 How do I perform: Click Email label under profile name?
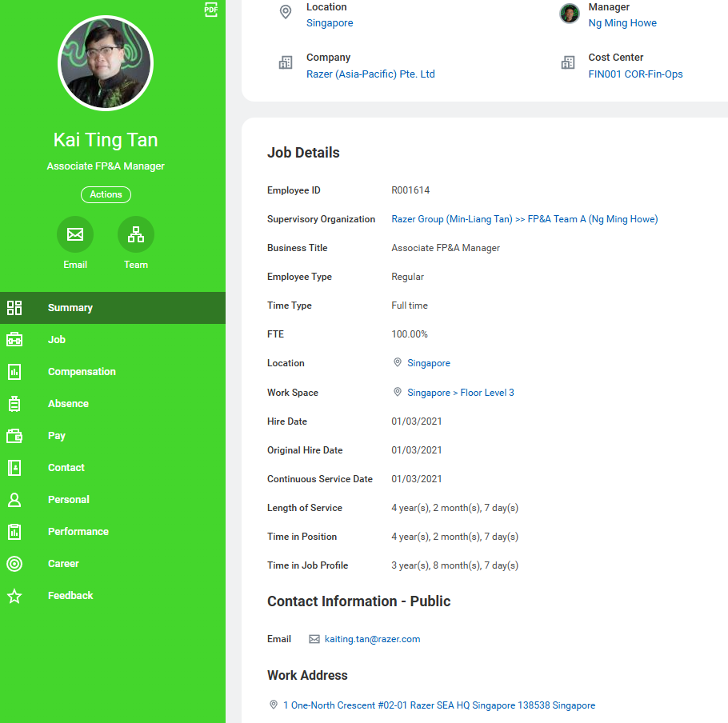[x=75, y=265]
